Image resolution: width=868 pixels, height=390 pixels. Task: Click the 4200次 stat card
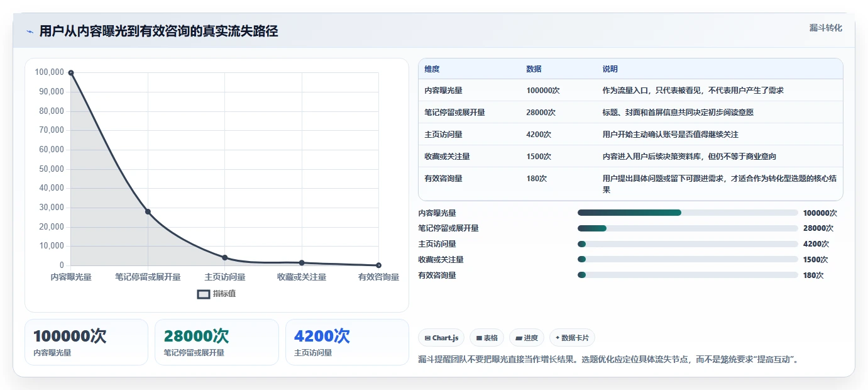click(347, 342)
